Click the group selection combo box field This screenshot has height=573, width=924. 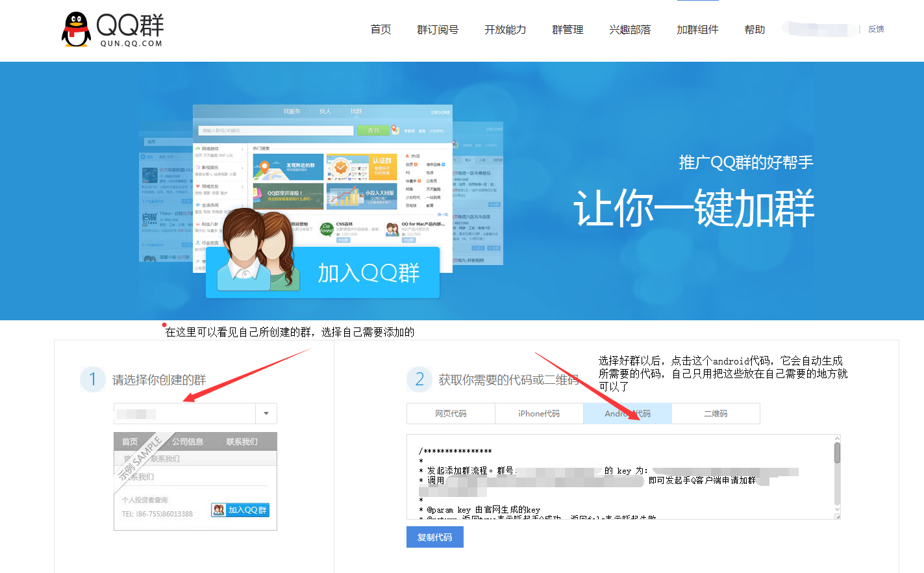(195, 414)
